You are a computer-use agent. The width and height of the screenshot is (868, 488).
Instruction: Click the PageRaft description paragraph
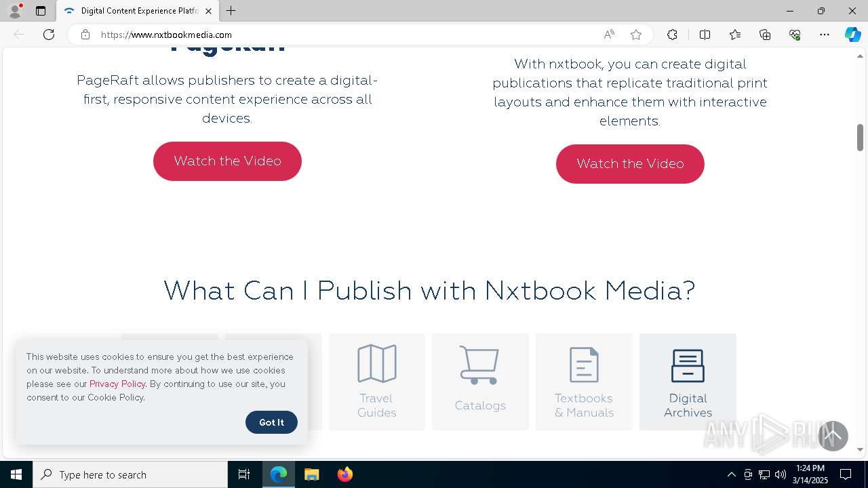227,99
